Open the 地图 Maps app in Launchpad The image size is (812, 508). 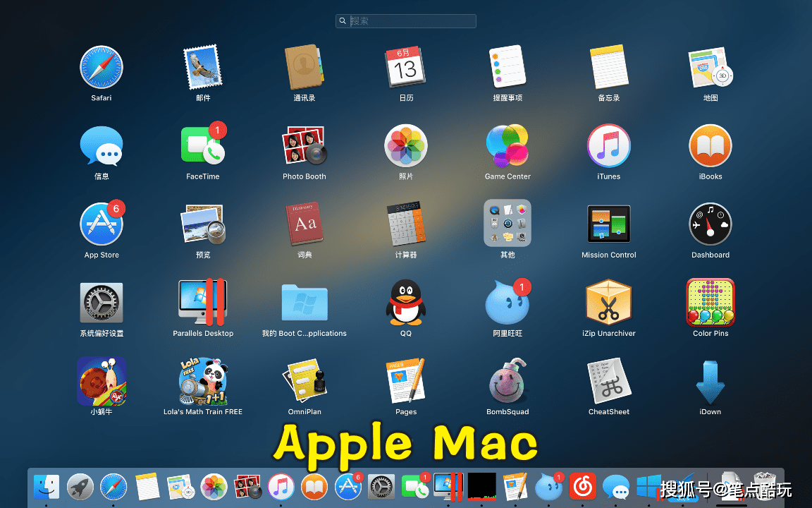coord(710,68)
